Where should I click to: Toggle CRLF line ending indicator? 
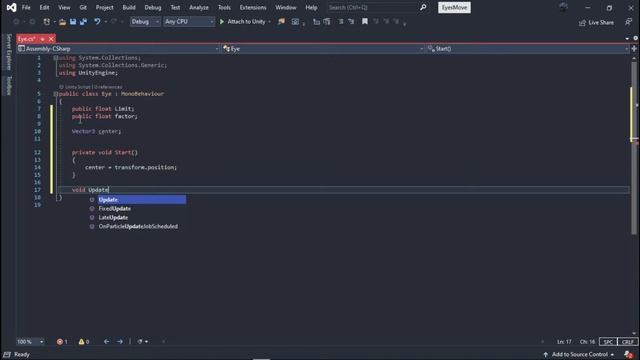627,342
